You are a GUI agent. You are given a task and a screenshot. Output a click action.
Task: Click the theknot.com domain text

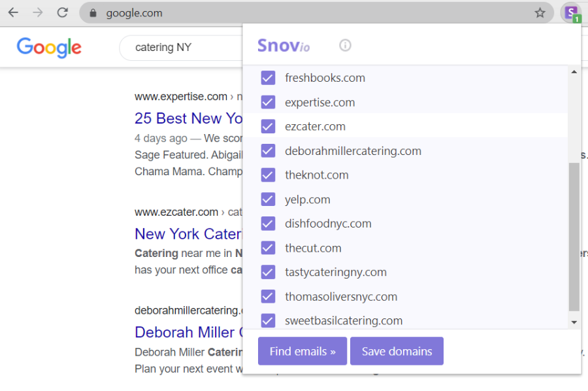tap(316, 175)
